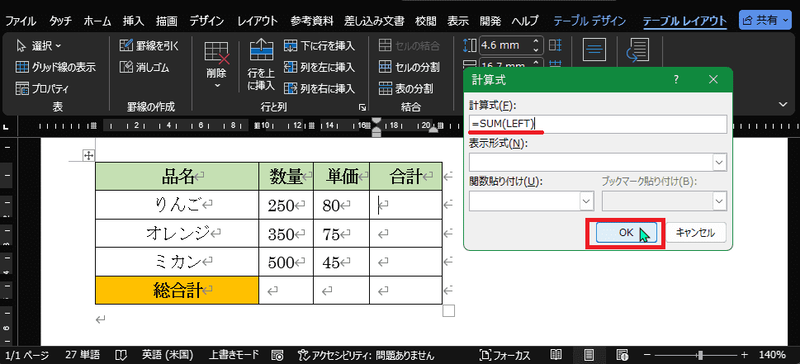Click 英語 (米国) language in status bar
The image size is (800, 364).
point(167,355)
